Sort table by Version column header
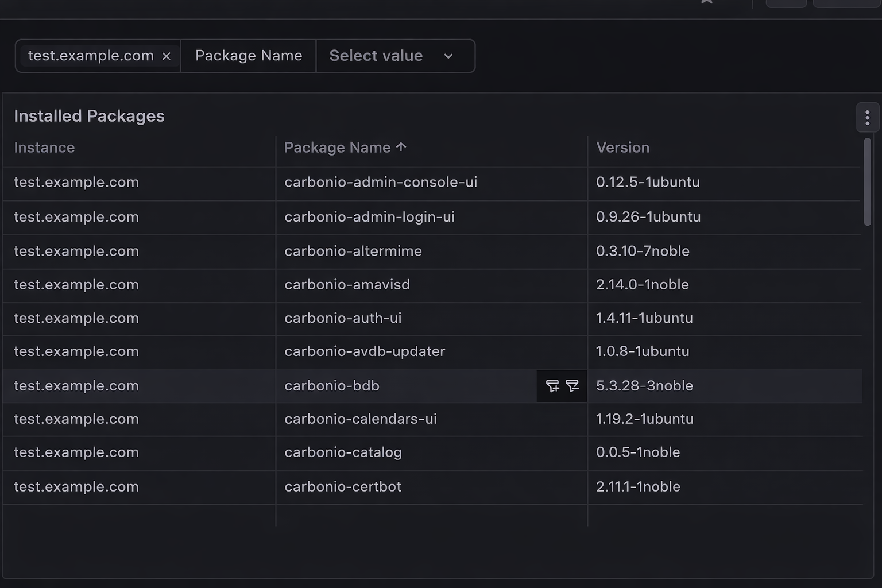This screenshot has width=882, height=588. [x=622, y=148]
